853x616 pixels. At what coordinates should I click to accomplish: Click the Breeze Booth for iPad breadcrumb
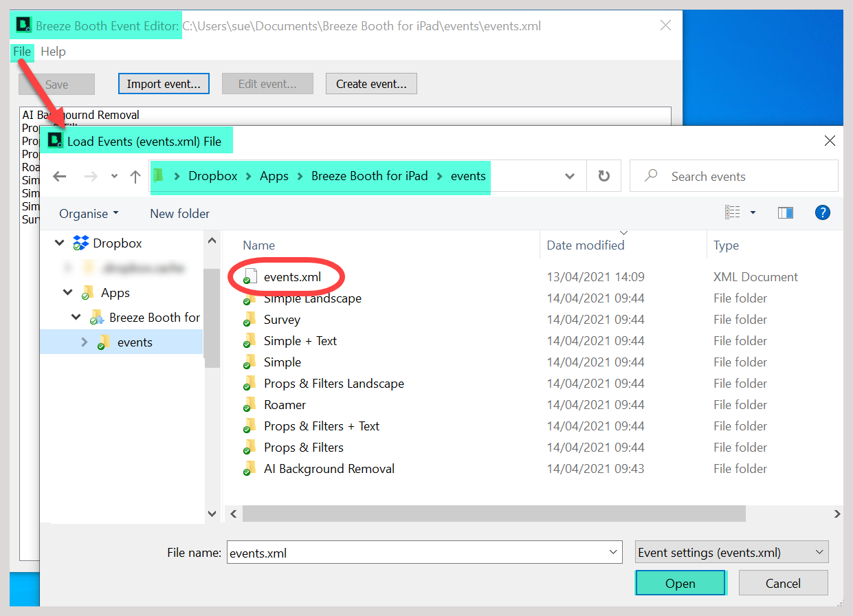(x=370, y=176)
